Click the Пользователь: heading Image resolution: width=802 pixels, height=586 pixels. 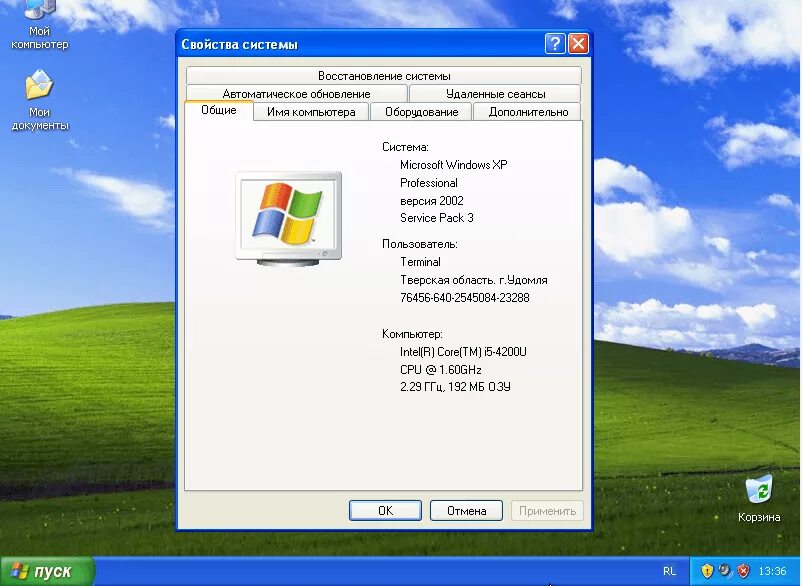pyautogui.click(x=419, y=244)
